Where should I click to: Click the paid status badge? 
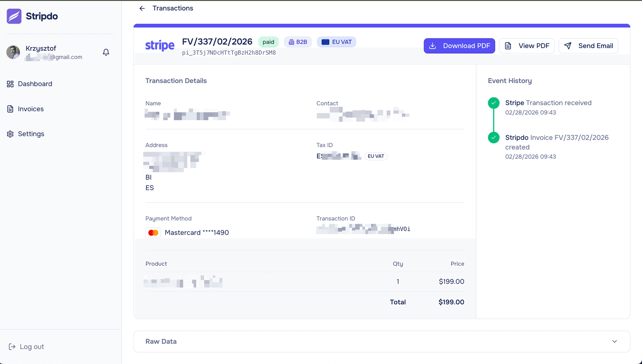(x=268, y=42)
